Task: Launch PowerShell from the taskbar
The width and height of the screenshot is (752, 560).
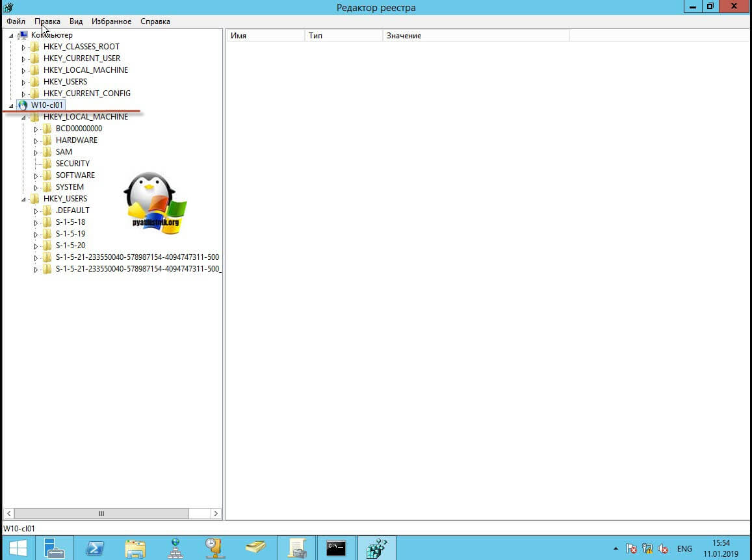Action: pyautogui.click(x=94, y=548)
